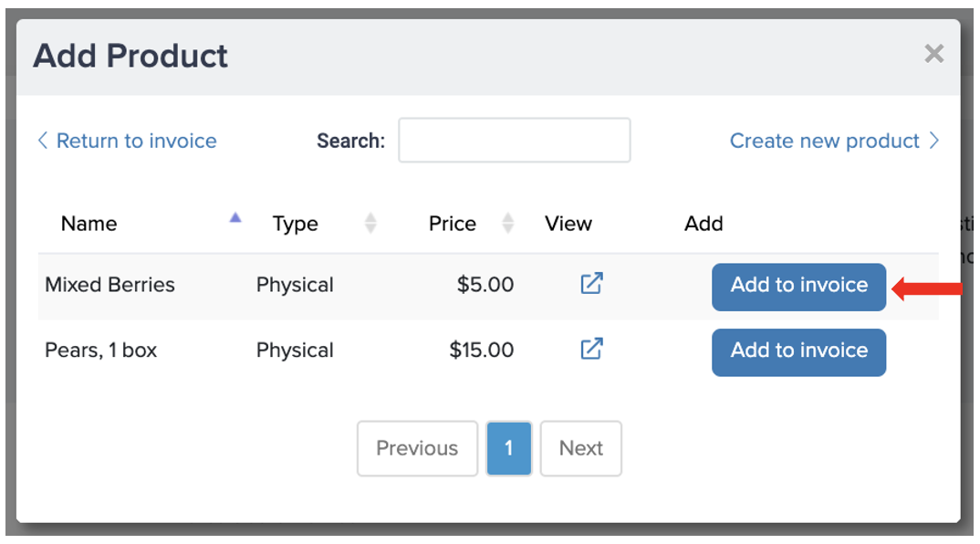Click the Type column header
This screenshot has height=544, width=980.
295,224
